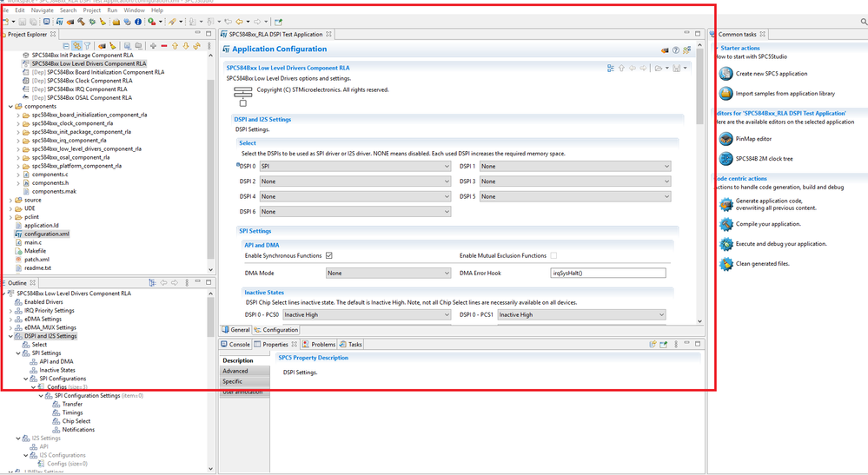This screenshot has width=868, height=475.
Task: Click the red minus remove component icon
Action: click(x=164, y=46)
